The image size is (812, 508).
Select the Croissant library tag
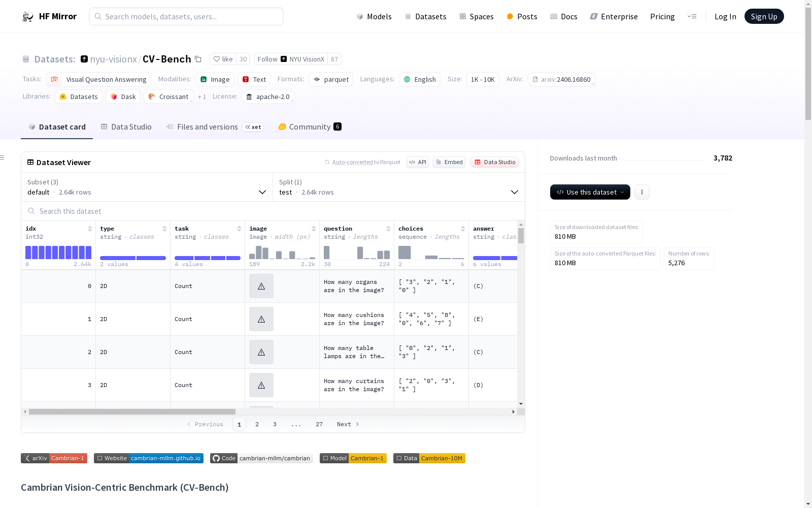pyautogui.click(x=168, y=97)
